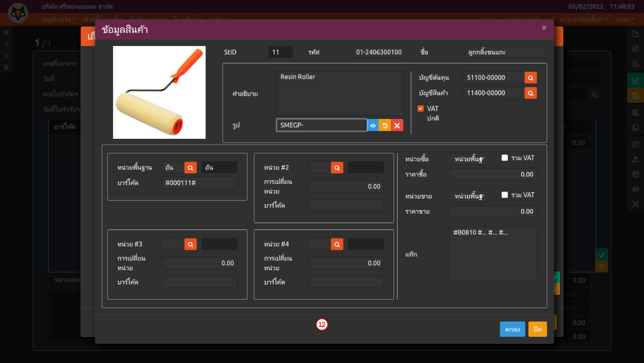The width and height of the screenshot is (644, 363).
Task: Click the orange document icon in the right sidebar
Action: coord(636,95)
